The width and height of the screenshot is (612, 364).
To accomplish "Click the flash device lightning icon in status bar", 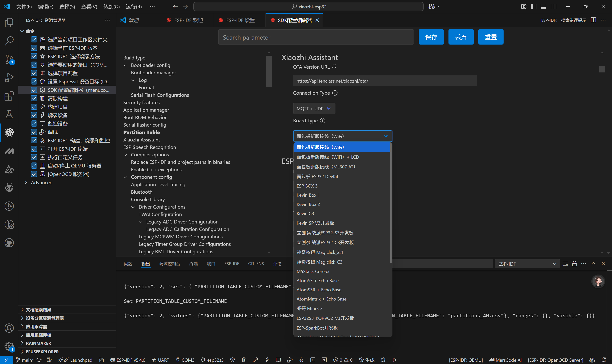I will (267, 360).
